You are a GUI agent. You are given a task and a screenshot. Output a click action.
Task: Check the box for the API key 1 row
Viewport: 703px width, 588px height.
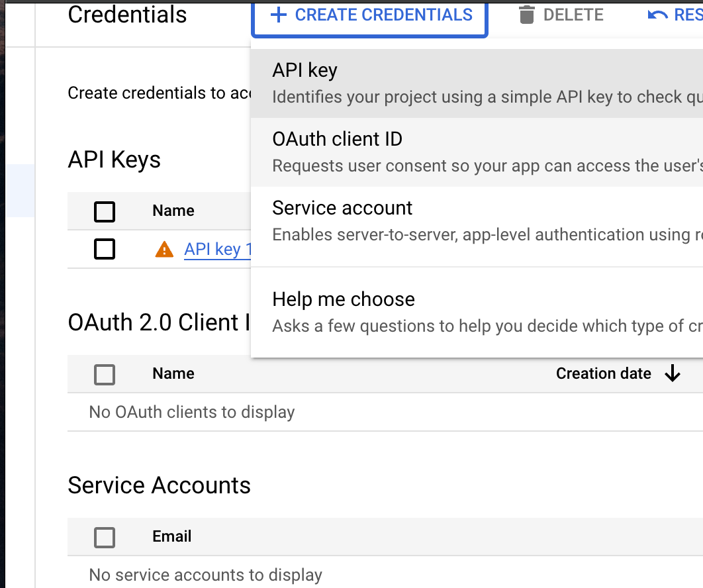pyautogui.click(x=105, y=249)
